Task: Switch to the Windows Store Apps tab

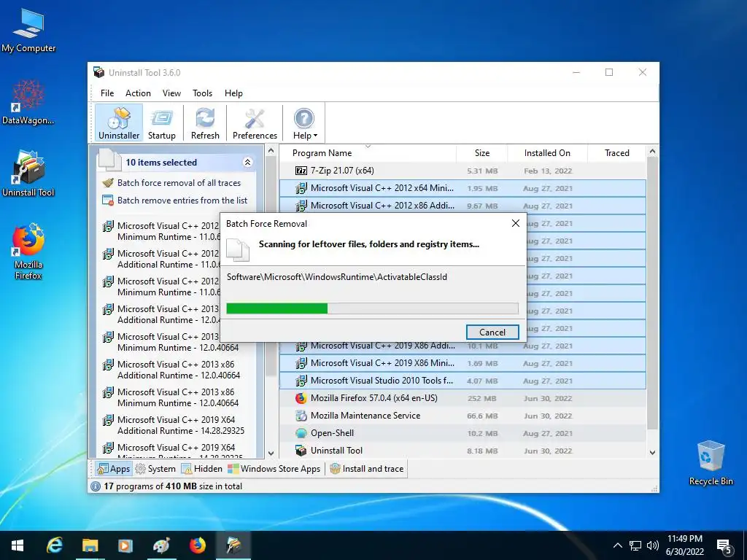Action: point(274,469)
